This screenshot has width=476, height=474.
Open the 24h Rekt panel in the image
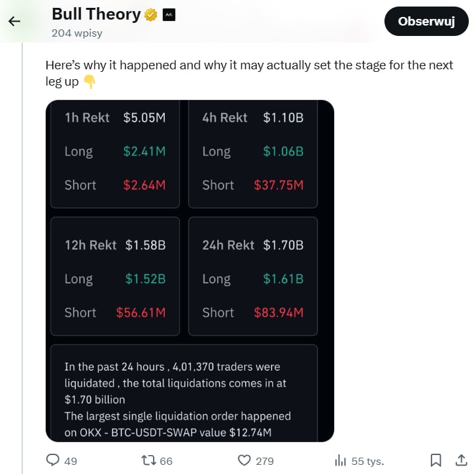point(253,277)
